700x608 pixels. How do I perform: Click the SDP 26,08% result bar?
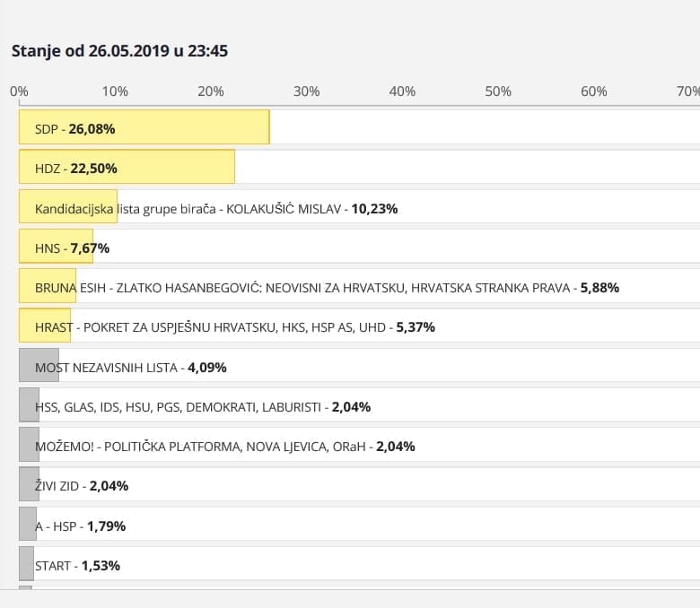[144, 128]
